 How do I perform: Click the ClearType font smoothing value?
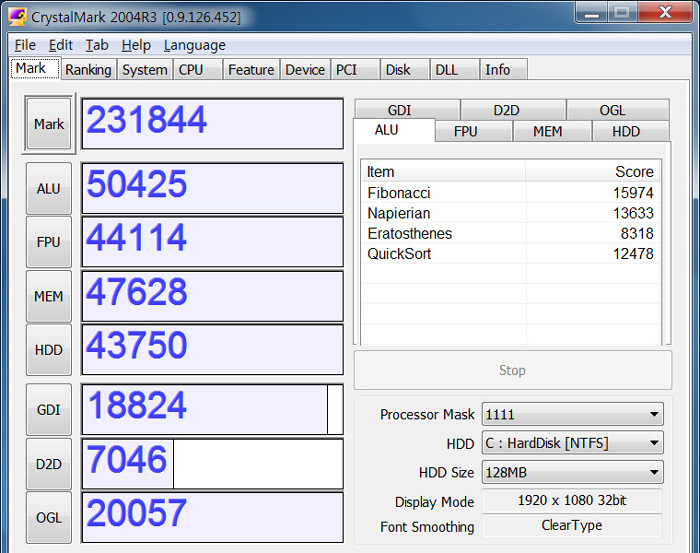tap(572, 525)
